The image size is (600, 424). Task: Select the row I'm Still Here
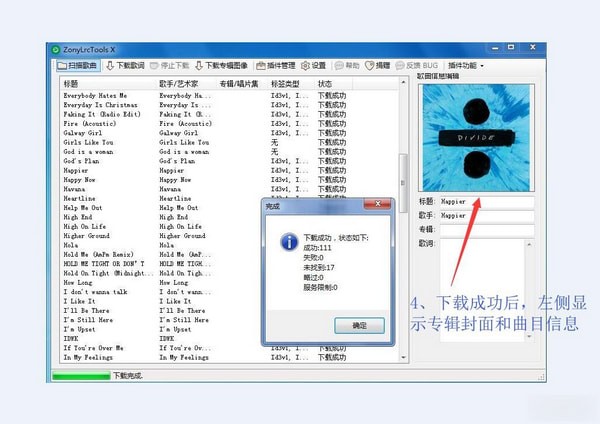(x=161, y=320)
